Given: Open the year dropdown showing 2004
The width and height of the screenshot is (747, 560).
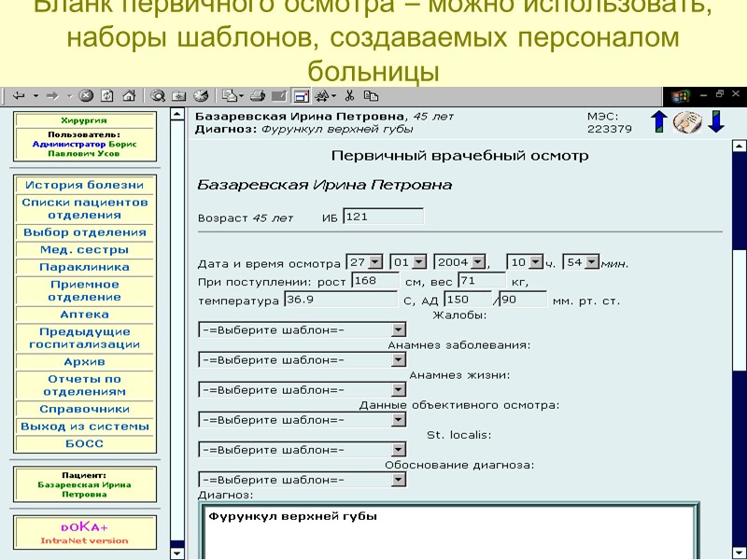Looking at the screenshot, I should pyautogui.click(x=459, y=262).
